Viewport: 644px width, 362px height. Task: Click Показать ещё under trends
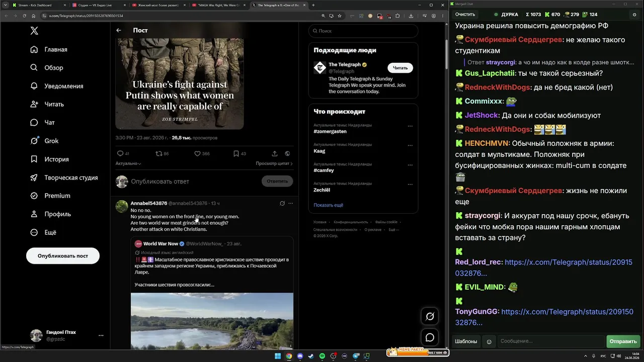[x=329, y=205]
